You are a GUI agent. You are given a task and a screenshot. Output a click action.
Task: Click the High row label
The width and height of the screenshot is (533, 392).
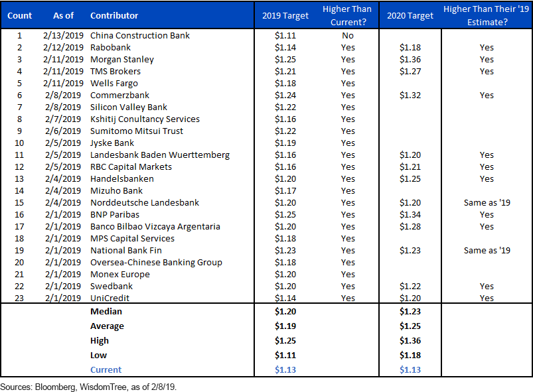click(x=100, y=341)
